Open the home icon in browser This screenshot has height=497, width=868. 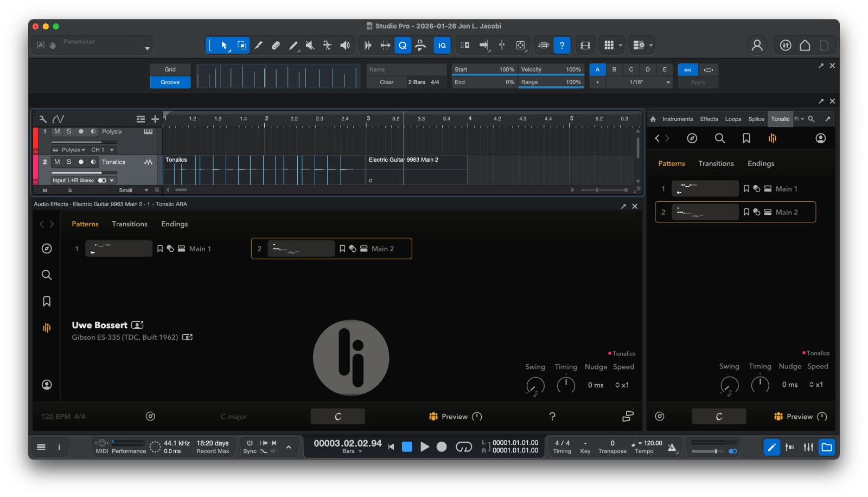tap(653, 119)
